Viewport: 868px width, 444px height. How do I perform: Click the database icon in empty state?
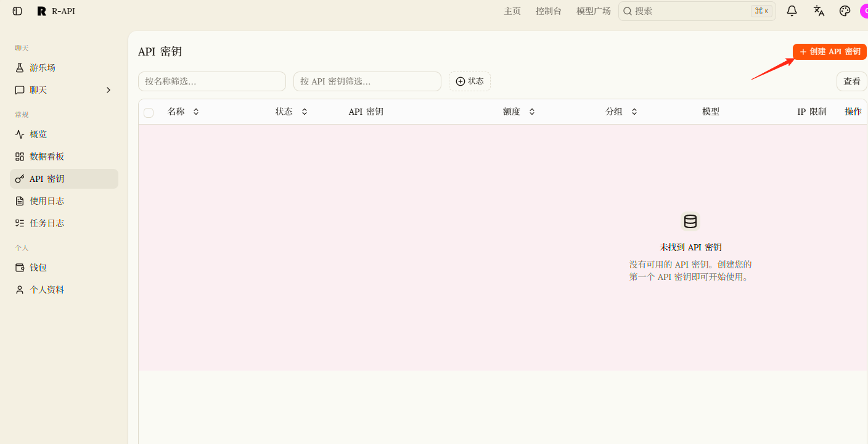pos(690,221)
